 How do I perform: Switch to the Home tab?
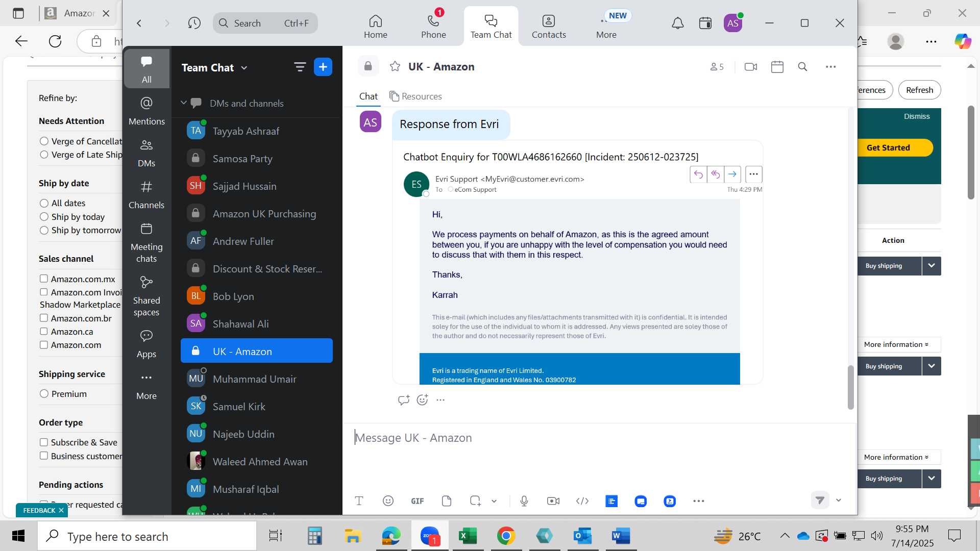coord(376,26)
